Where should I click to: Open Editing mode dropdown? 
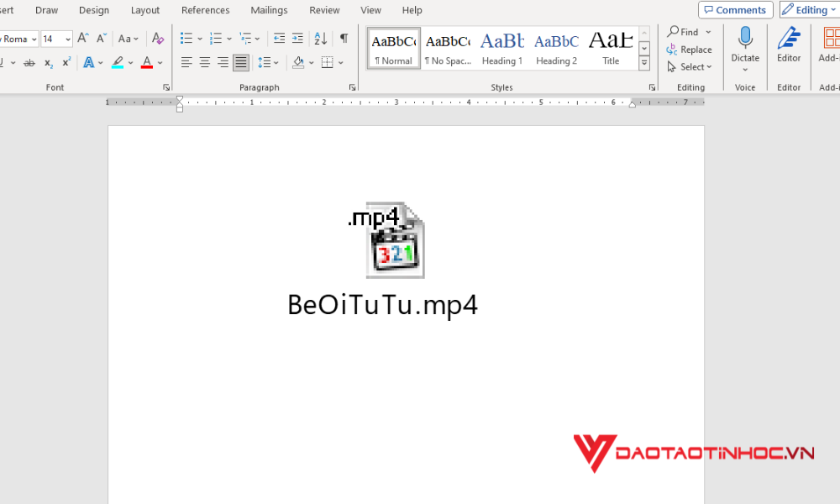810,9
